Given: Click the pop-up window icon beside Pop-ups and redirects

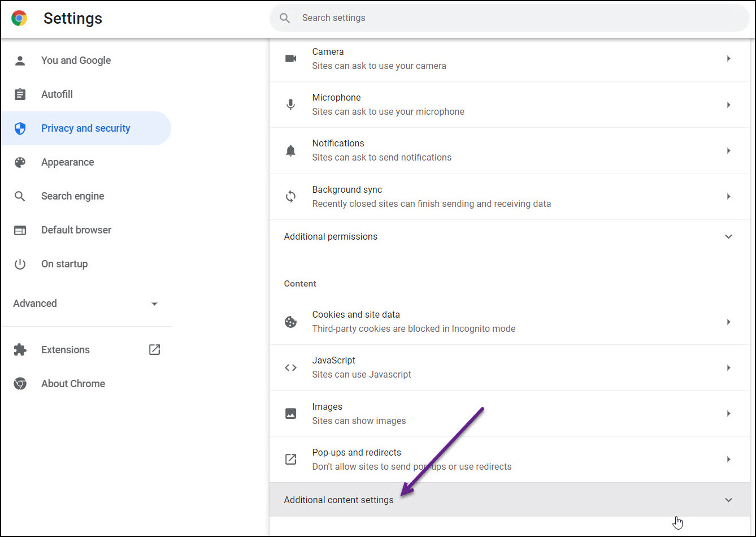Looking at the screenshot, I should [290, 460].
